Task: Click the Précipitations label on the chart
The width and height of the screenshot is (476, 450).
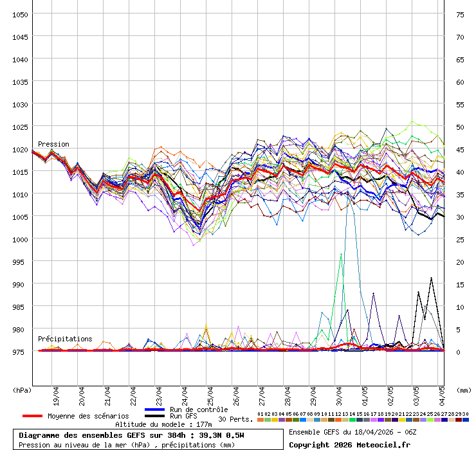Action: pyautogui.click(x=64, y=339)
